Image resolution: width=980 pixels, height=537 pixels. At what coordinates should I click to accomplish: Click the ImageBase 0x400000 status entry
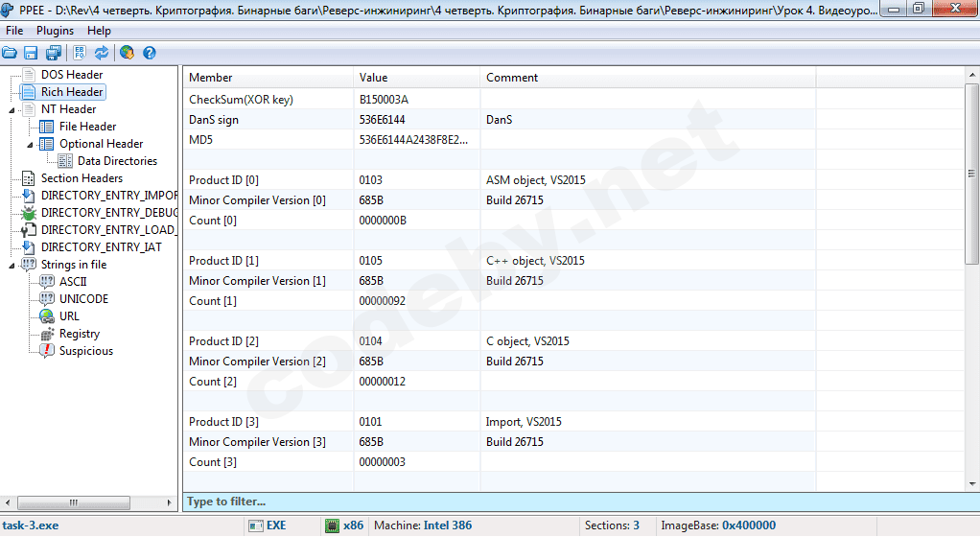point(718,525)
